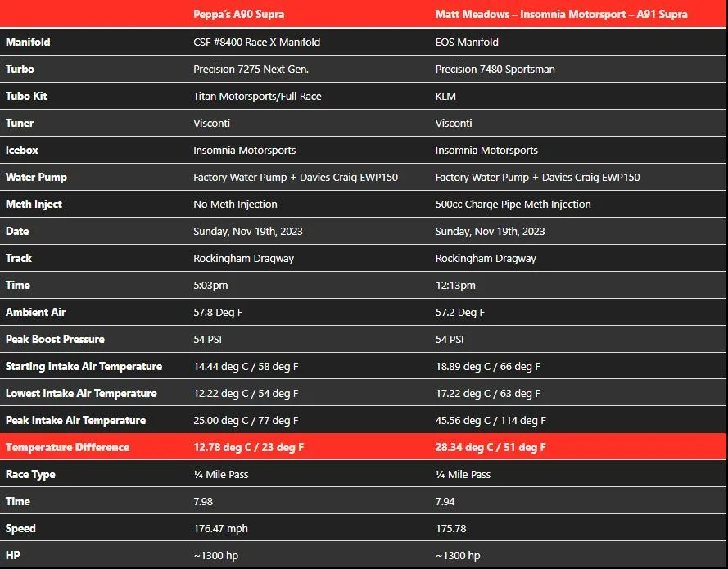Click the Matt Meadows A91 Supra header
This screenshot has height=569, width=728.
point(561,15)
